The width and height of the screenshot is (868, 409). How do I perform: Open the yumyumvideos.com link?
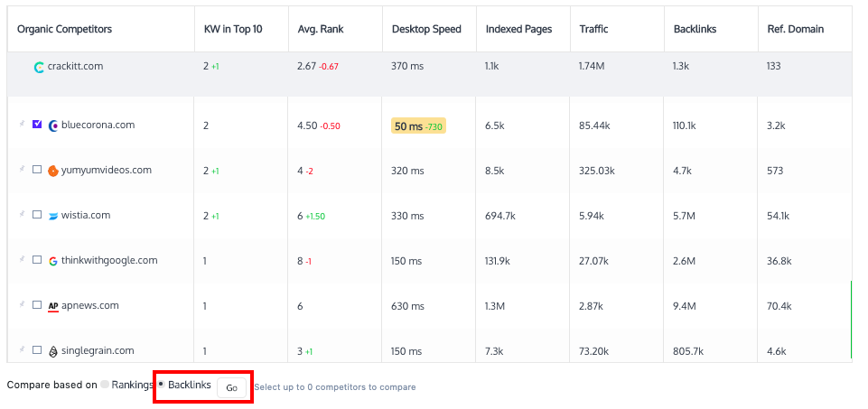coord(107,171)
